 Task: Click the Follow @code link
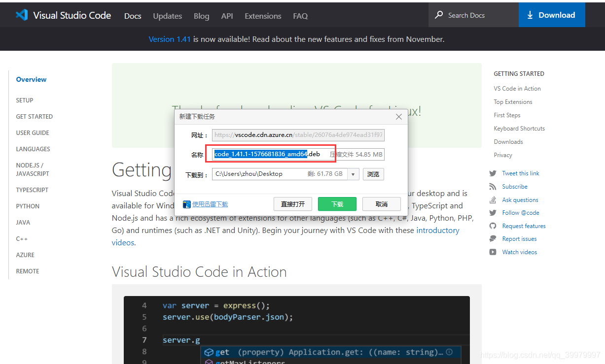pos(521,213)
